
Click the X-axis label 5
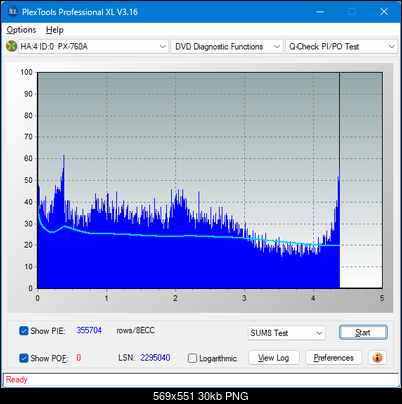pyautogui.click(x=382, y=298)
